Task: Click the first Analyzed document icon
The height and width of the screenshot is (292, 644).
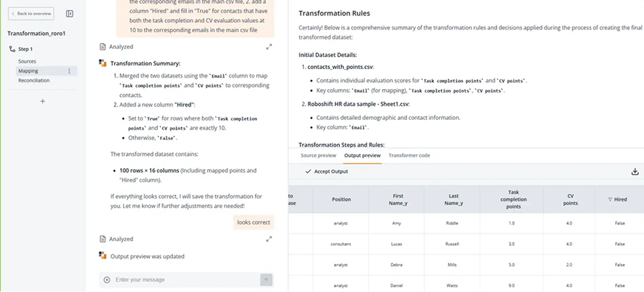Action: (x=103, y=47)
